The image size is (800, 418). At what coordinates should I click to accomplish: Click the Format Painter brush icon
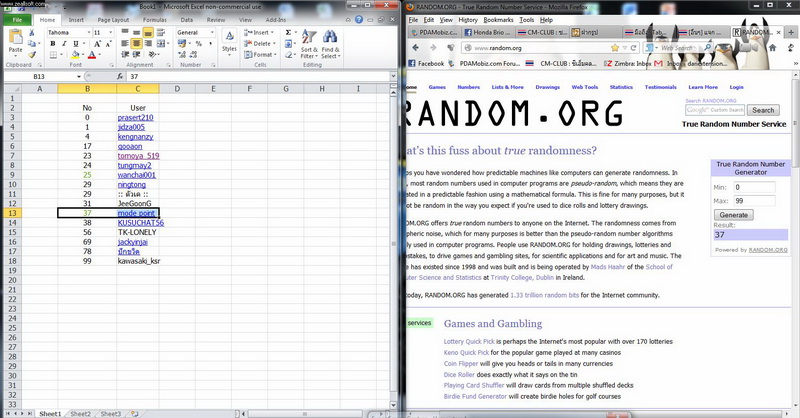tap(32, 55)
